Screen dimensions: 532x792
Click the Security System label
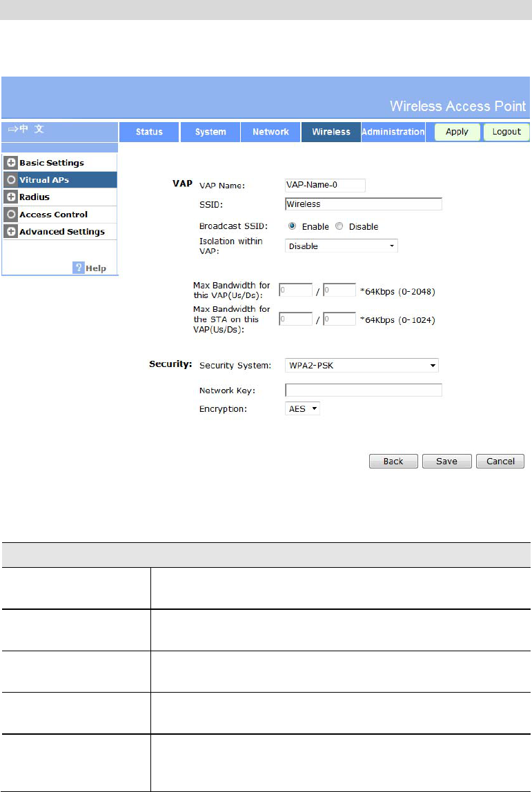(235, 365)
